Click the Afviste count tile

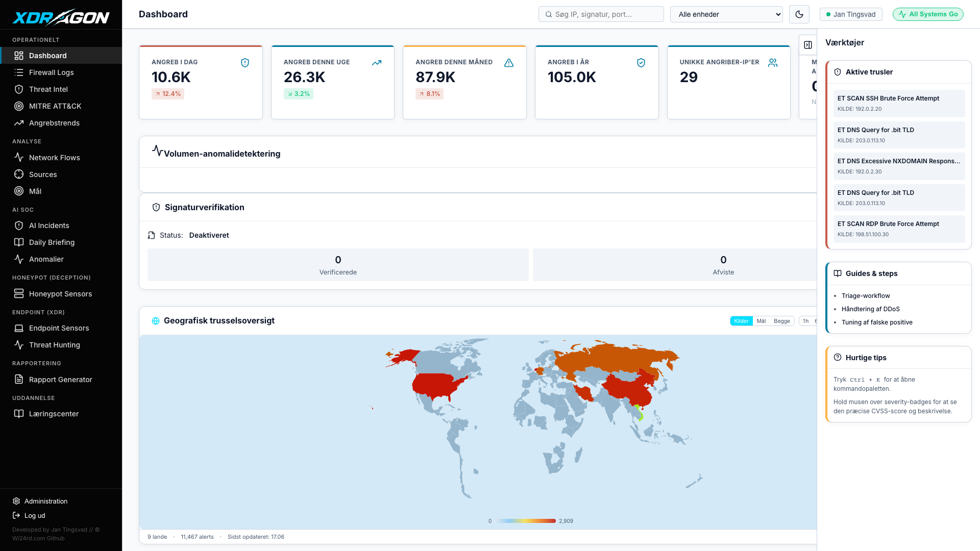[x=675, y=265]
